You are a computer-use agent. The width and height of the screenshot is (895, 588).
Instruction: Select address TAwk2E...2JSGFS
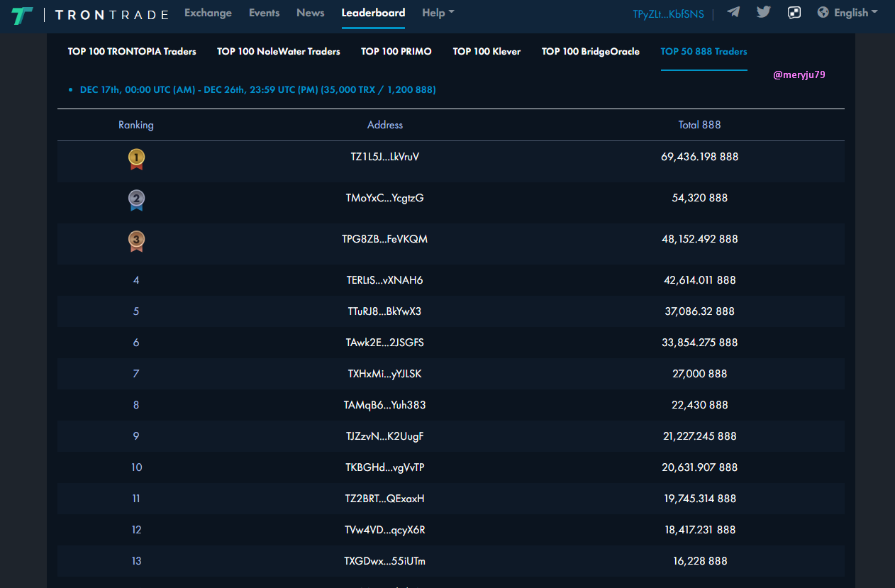coord(385,343)
